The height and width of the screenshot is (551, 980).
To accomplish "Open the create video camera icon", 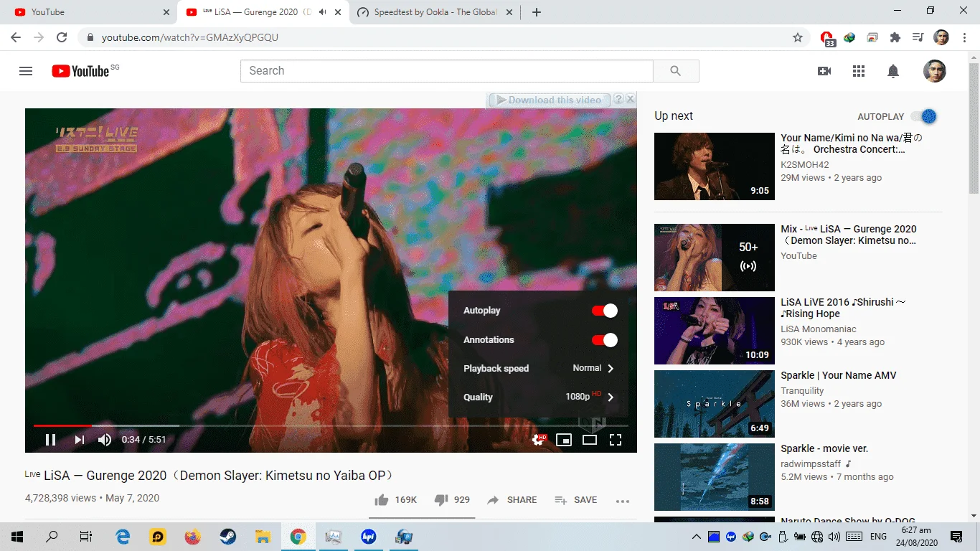I will 824,71.
